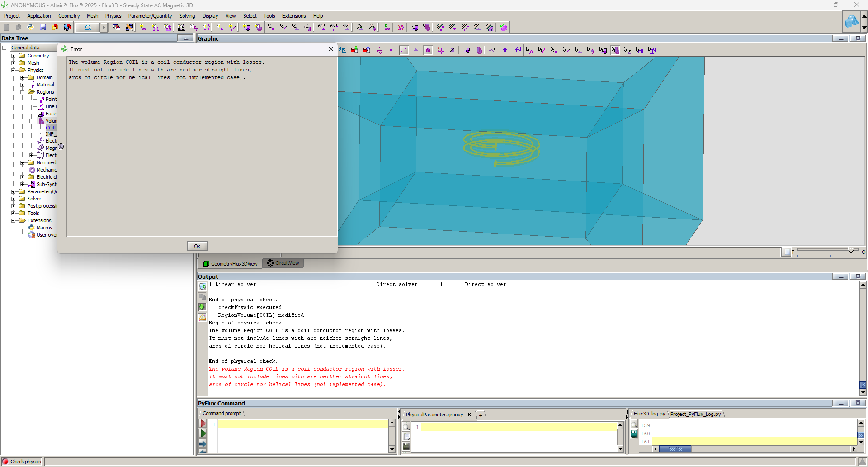Select the COIL volume region in tree
Screen dimensions: 868x467
(x=51, y=128)
